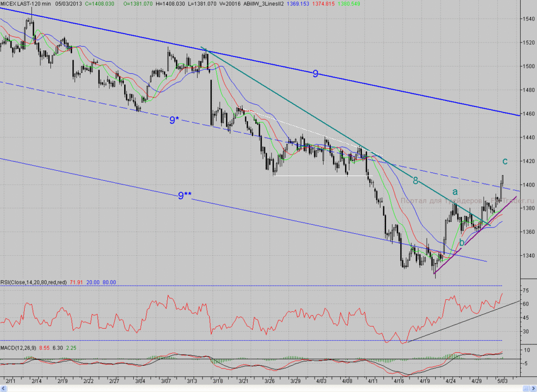The image size is (537, 392).
Task: Select the dashed channel line label 9*
Action: [174, 120]
